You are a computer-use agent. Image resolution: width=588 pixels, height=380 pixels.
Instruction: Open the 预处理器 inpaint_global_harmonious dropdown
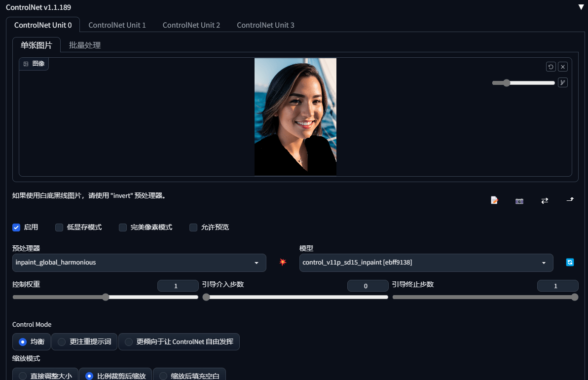pyautogui.click(x=139, y=263)
